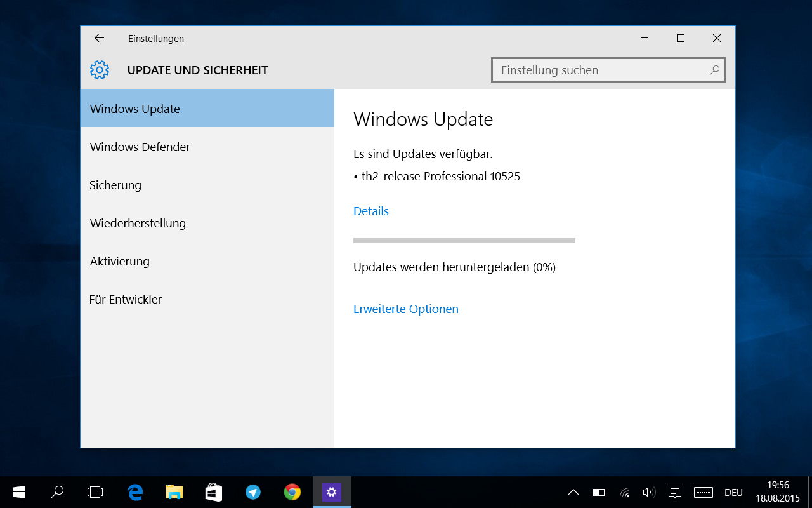Click the Show desktop strip at the taskbar end
The image size is (812, 508).
pyautogui.click(x=809, y=492)
